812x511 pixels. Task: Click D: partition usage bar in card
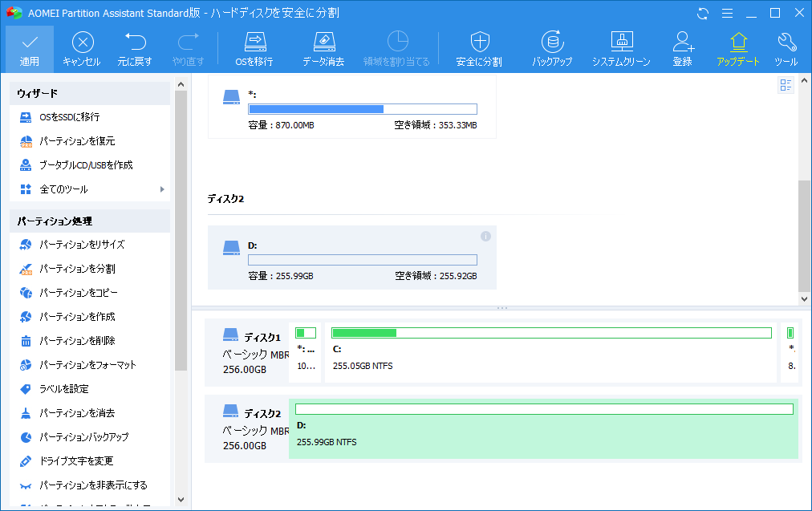click(x=363, y=260)
